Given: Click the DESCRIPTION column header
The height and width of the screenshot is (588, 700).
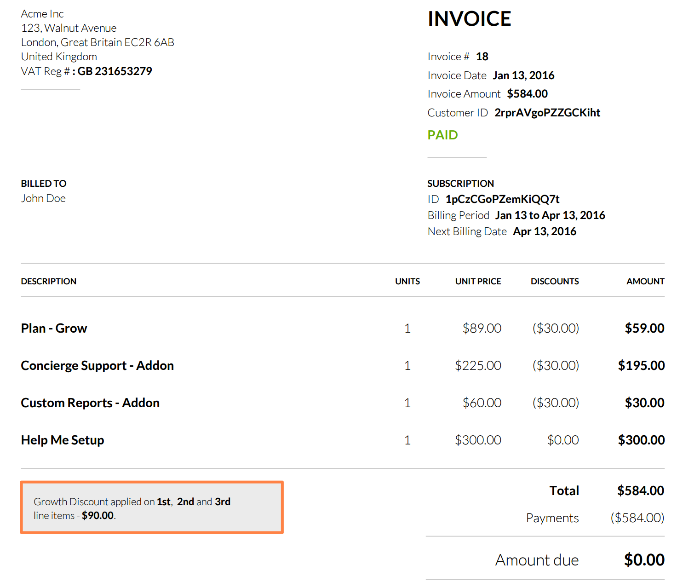Looking at the screenshot, I should [49, 282].
